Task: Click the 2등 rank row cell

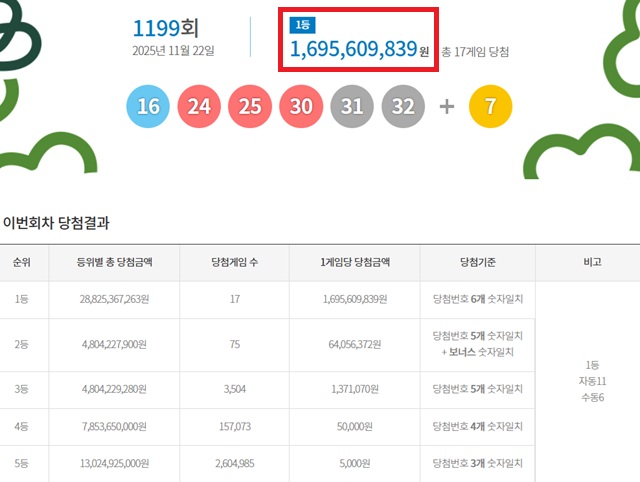Action: pos(21,345)
